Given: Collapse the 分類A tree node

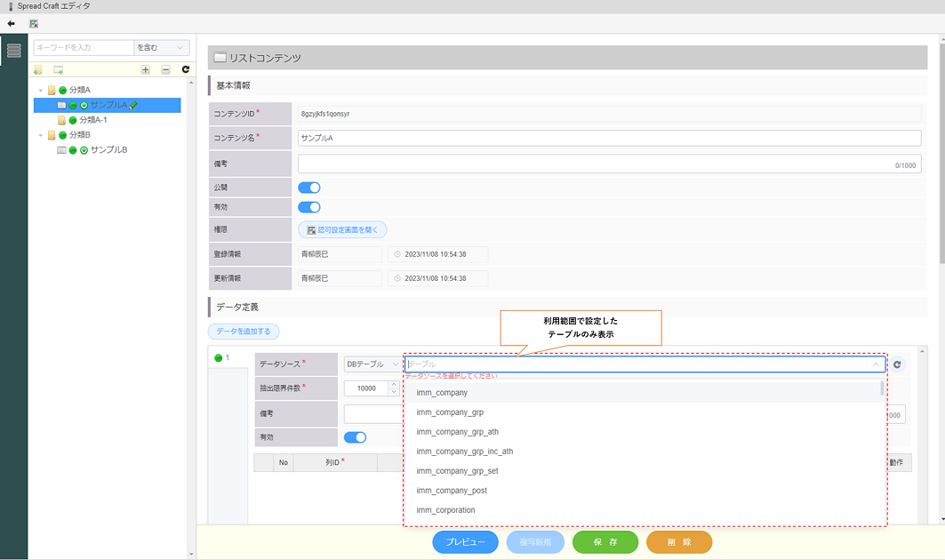Looking at the screenshot, I should (40, 90).
